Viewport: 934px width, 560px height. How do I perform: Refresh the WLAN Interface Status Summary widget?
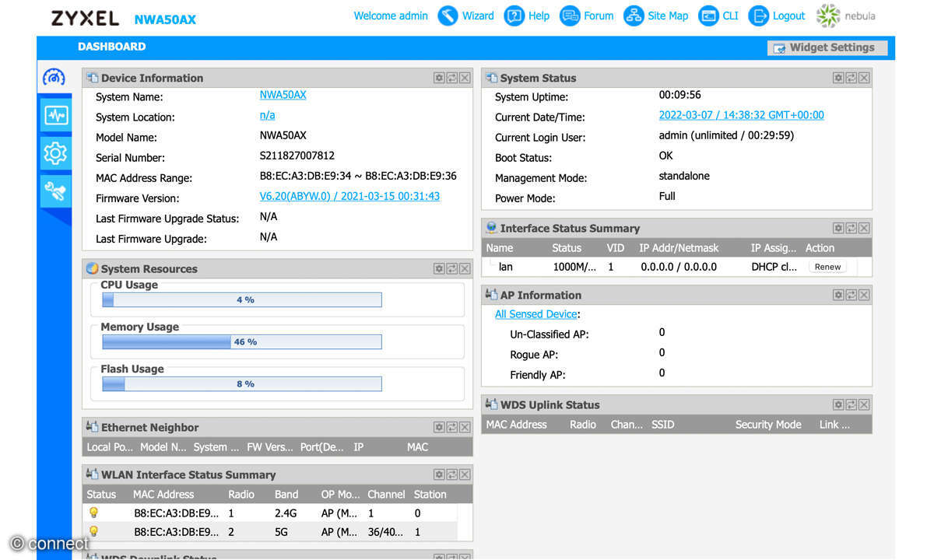451,474
